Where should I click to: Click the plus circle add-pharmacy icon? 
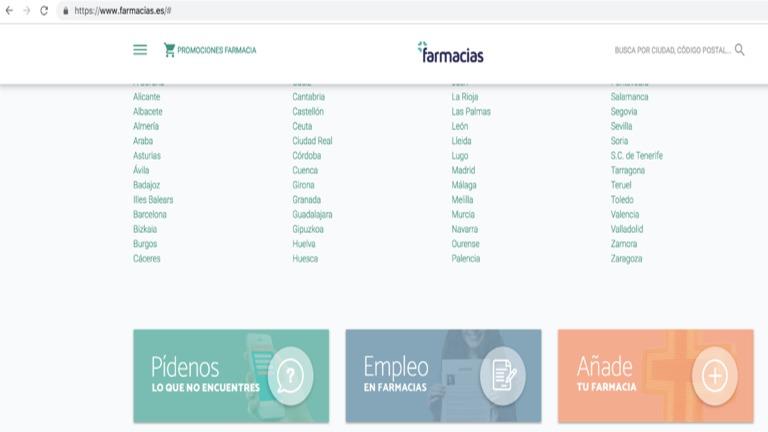click(x=714, y=376)
